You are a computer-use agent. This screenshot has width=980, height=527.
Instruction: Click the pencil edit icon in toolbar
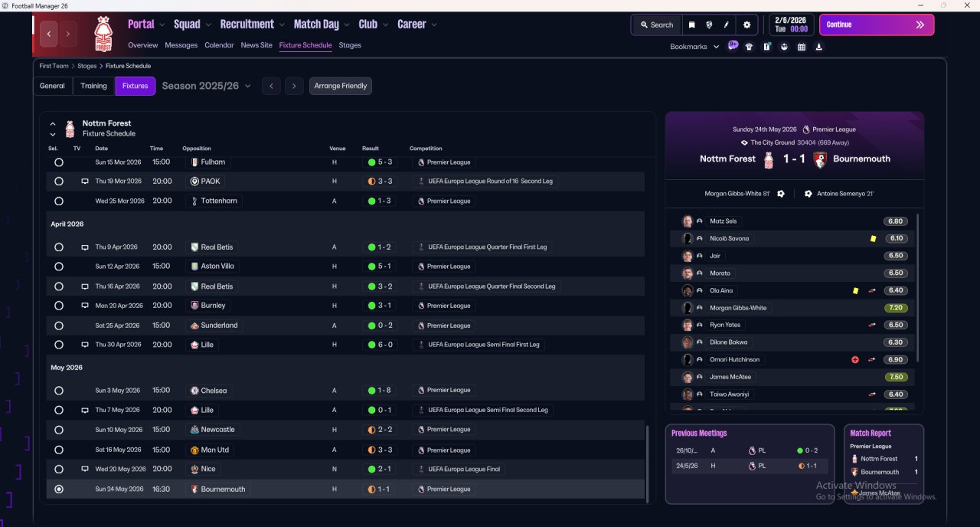pyautogui.click(x=727, y=25)
